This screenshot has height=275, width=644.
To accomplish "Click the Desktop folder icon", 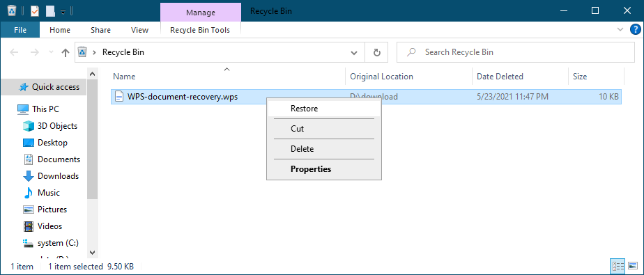I will tap(28, 143).
